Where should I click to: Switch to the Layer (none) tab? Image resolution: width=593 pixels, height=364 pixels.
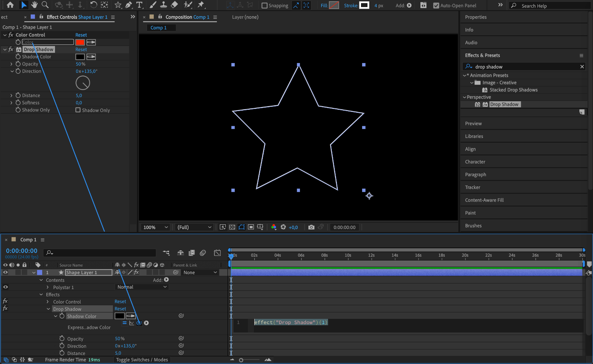245,17
